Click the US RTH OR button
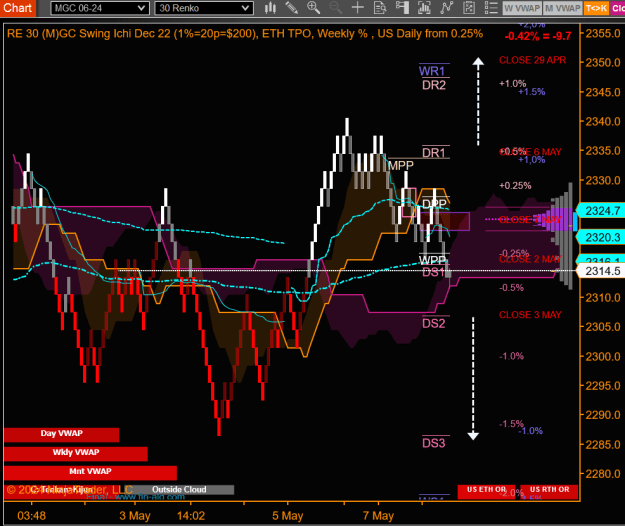This screenshot has height=526, width=625. [549, 490]
